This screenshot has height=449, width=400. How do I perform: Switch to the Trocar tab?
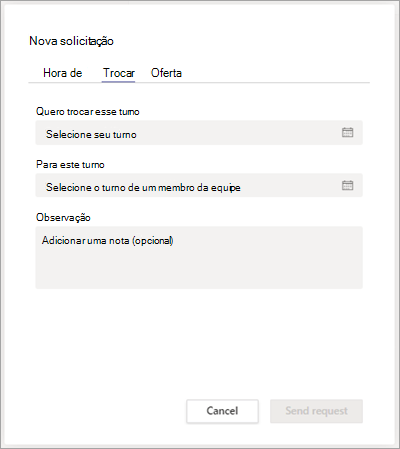119,73
